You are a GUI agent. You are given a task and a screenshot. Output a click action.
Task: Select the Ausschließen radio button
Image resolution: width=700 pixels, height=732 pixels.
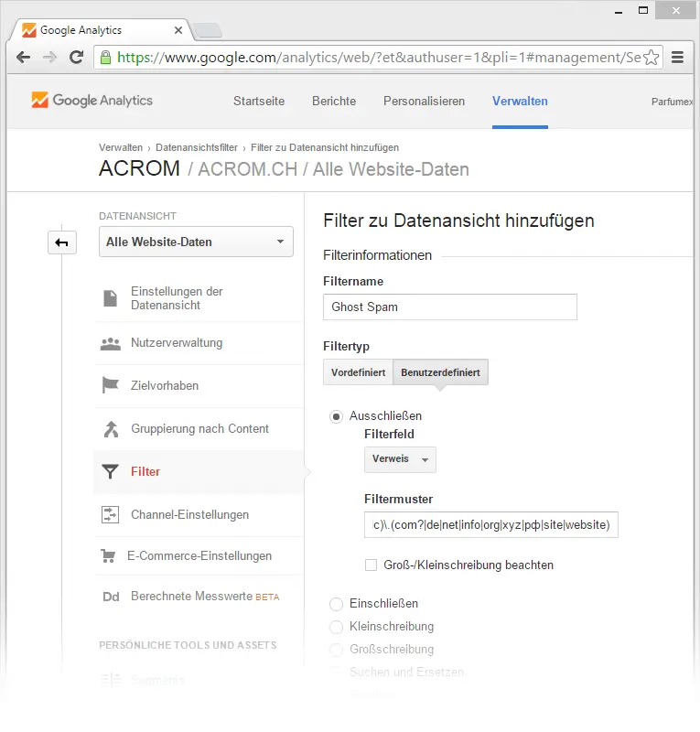coord(336,416)
